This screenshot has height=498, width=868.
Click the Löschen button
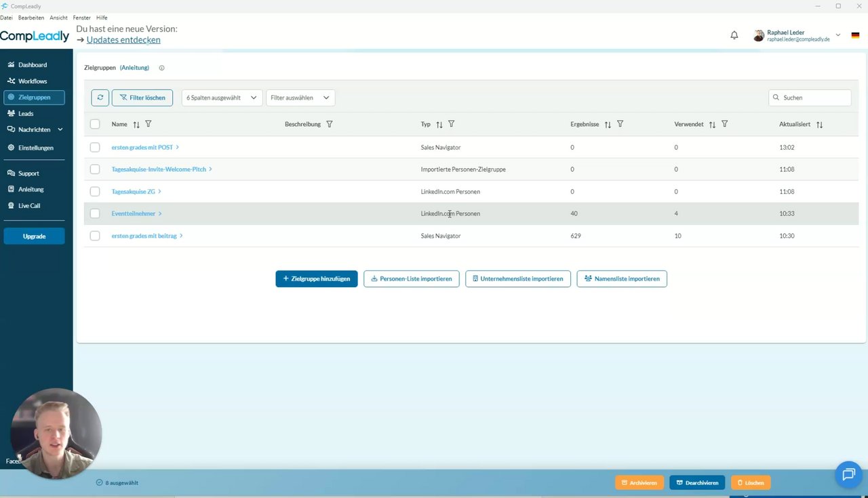pos(751,482)
